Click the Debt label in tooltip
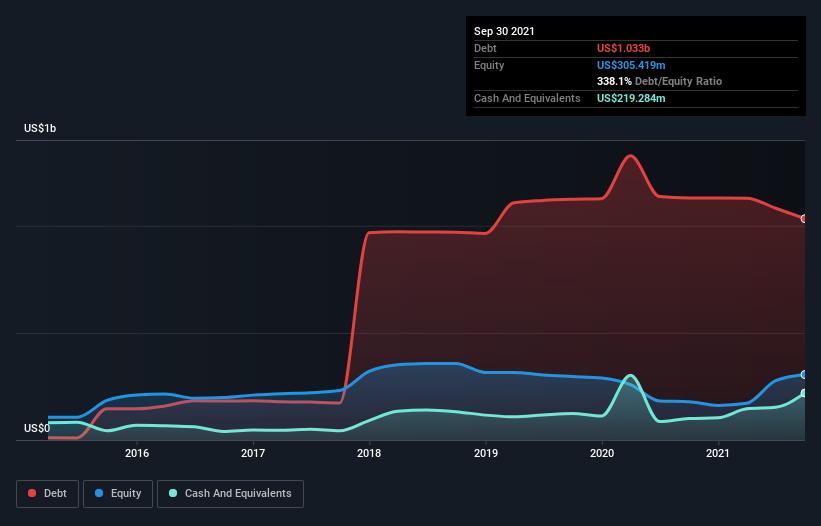 pos(485,48)
